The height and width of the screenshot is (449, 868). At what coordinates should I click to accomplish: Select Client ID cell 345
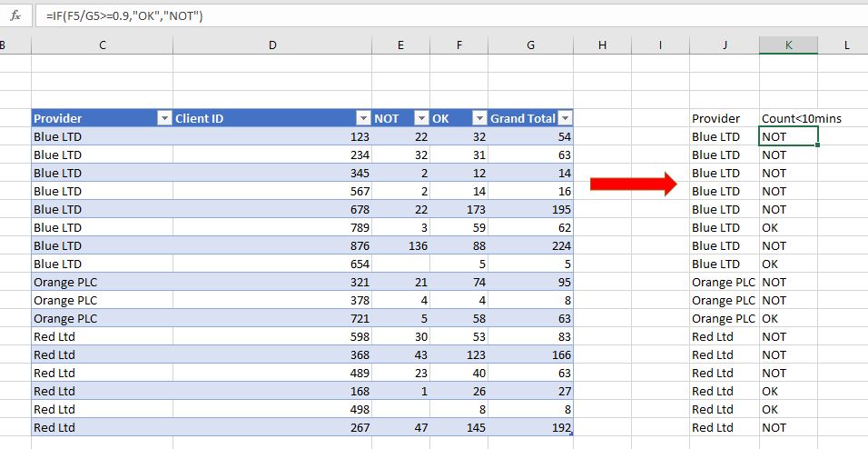[272, 173]
